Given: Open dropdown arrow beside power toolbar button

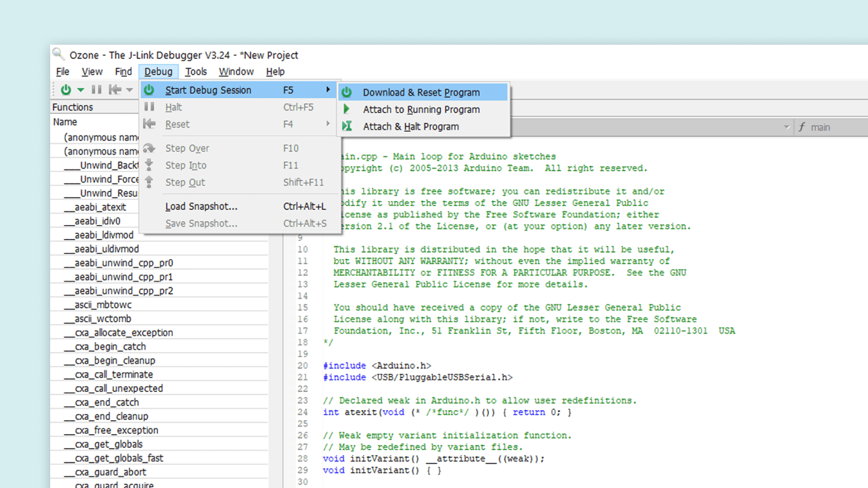Looking at the screenshot, I should point(80,90).
